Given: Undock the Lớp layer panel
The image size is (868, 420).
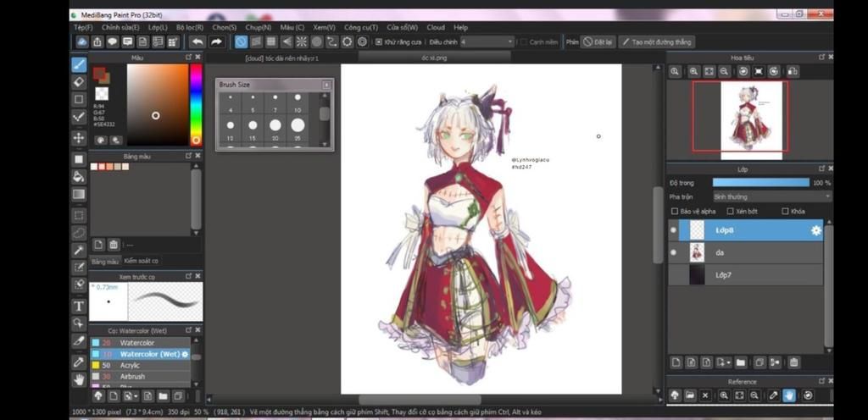Looking at the screenshot, I should point(821,169).
